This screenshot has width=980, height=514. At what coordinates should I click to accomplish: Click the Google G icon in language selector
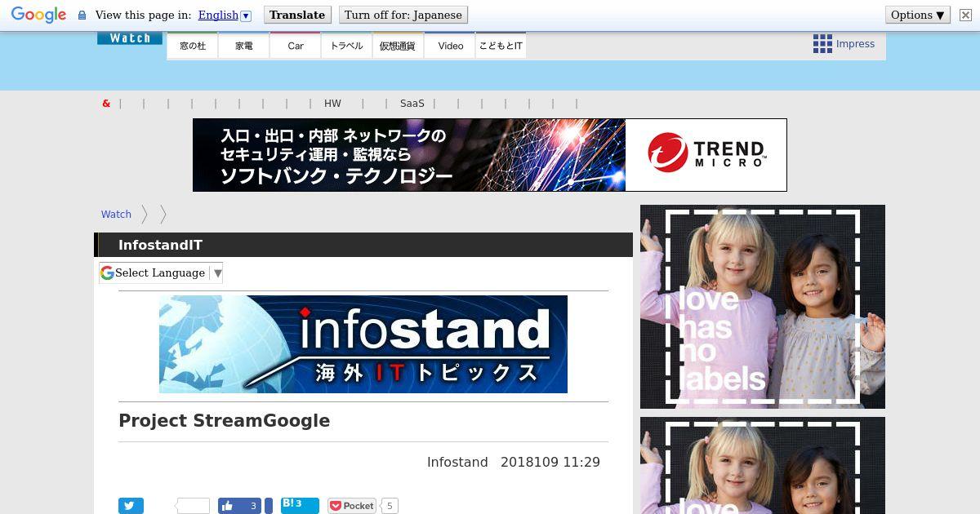[x=107, y=273]
